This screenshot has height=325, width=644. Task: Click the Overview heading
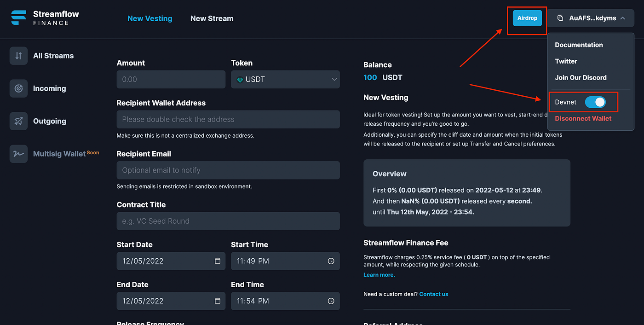click(x=389, y=174)
